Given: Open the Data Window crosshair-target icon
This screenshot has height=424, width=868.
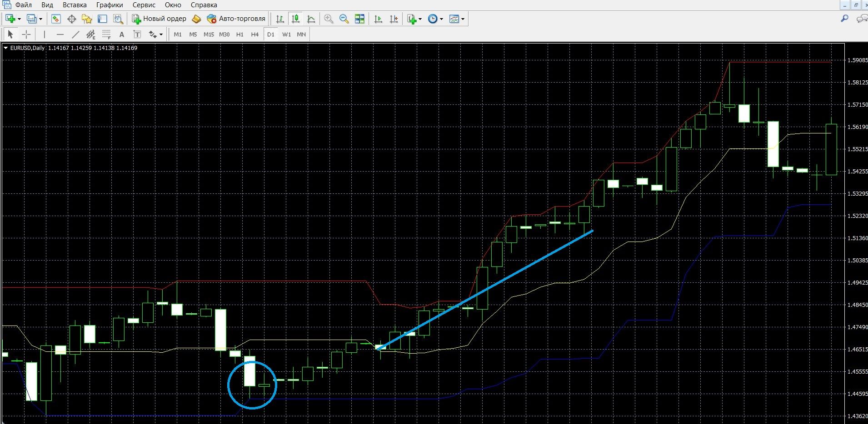Looking at the screenshot, I should [x=71, y=19].
